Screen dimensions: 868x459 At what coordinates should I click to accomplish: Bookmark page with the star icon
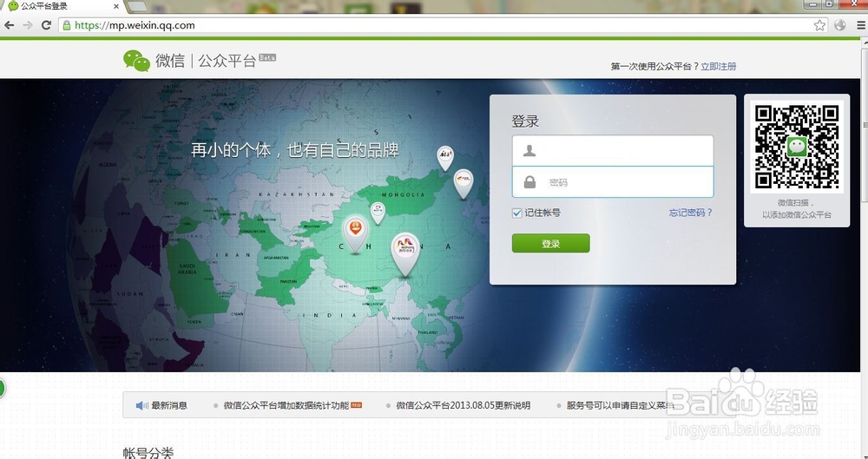(820, 25)
